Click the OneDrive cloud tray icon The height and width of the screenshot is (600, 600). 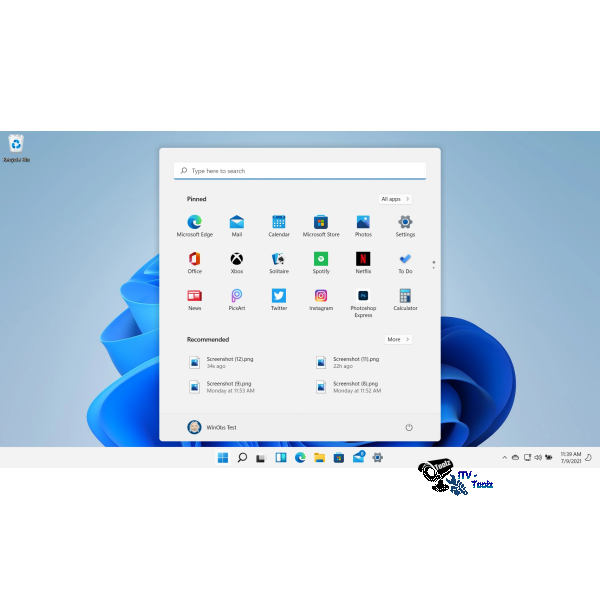(515, 457)
